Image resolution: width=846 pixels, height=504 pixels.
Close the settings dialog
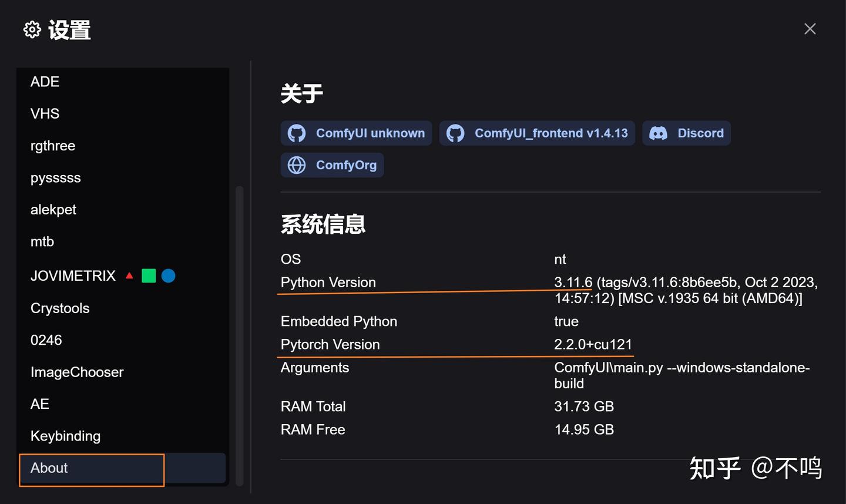(x=810, y=29)
